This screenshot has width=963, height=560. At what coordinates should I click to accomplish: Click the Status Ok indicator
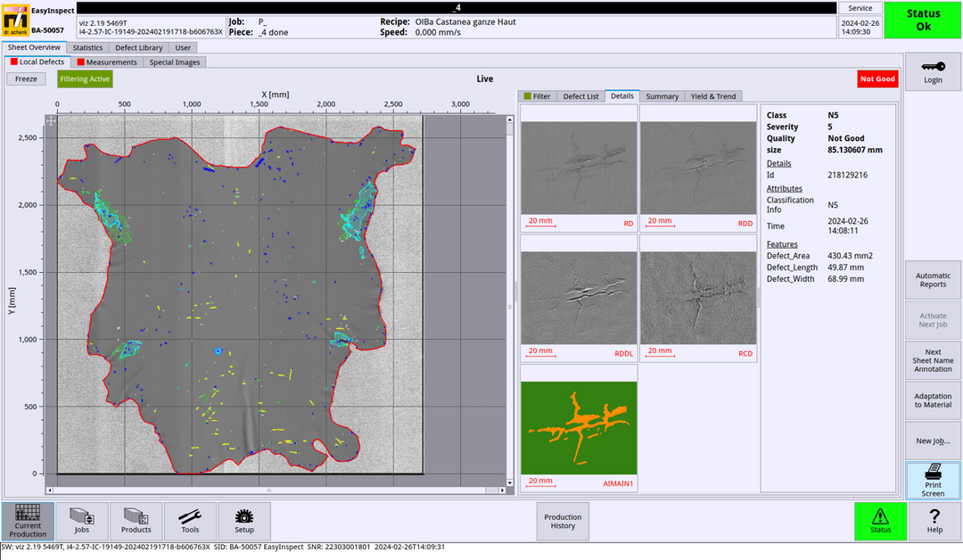click(x=923, y=20)
